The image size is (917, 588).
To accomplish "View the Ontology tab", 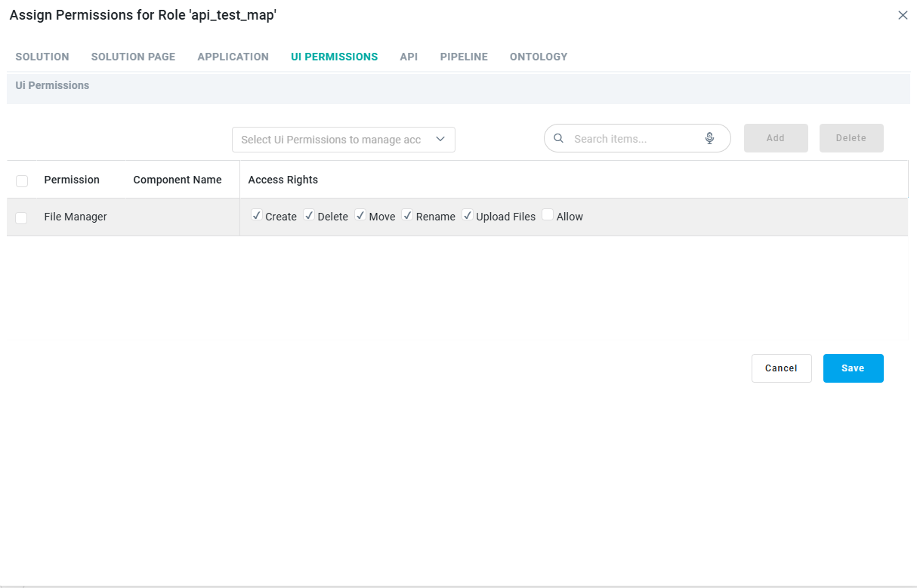I will point(539,57).
